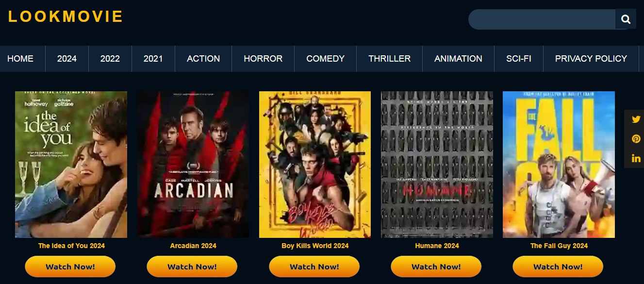Open the PRIVACY POLICY page
Image resolution: width=644 pixels, height=284 pixels.
[x=591, y=59]
